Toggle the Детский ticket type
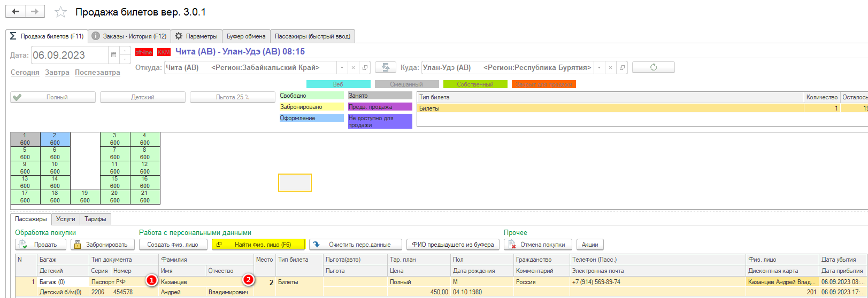 click(x=143, y=97)
